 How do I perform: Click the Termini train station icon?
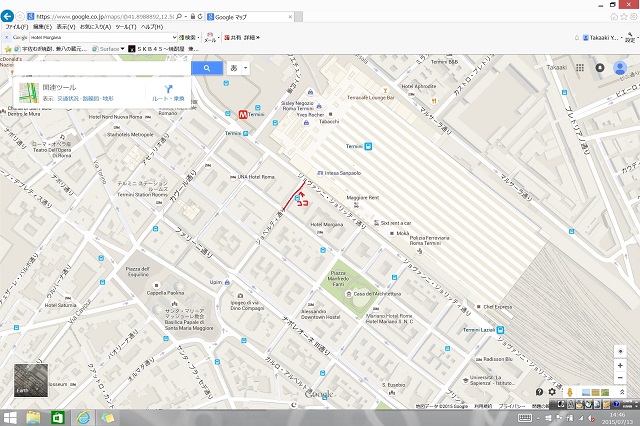(x=368, y=146)
